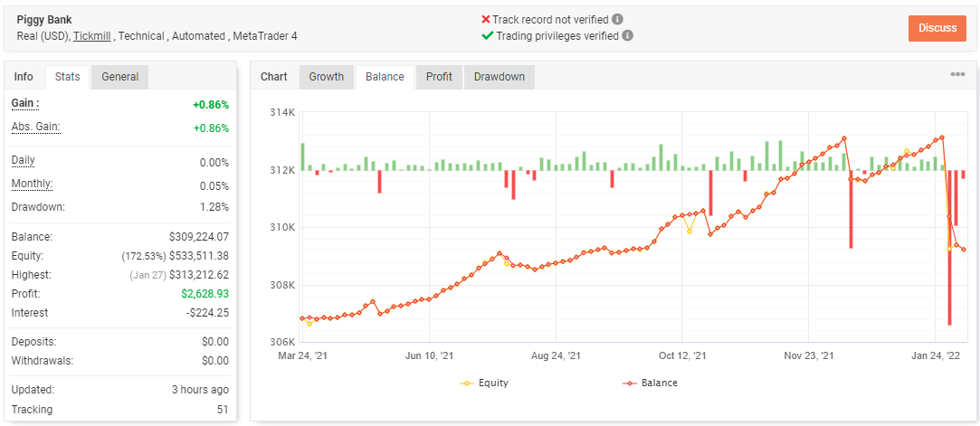Open the General info tab
The image size is (980, 426).
[120, 77]
